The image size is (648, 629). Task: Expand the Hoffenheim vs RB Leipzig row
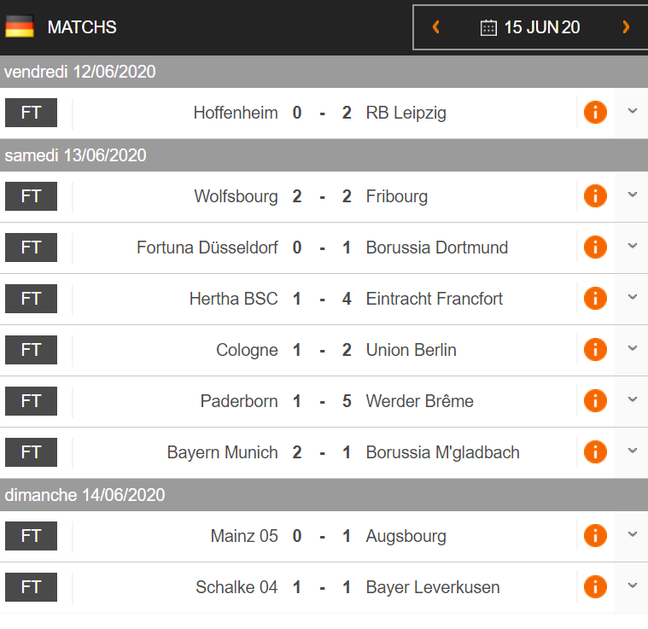click(x=632, y=111)
